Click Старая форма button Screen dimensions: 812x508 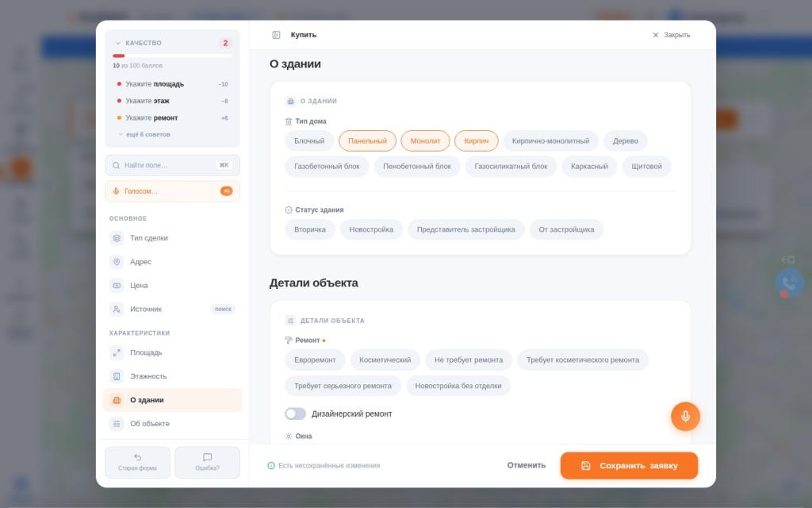click(x=137, y=463)
